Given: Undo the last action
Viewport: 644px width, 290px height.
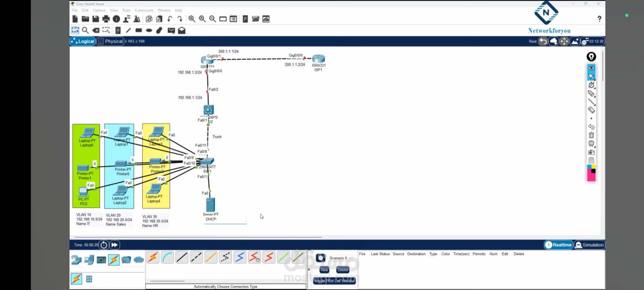Looking at the screenshot, I should click(170, 19).
